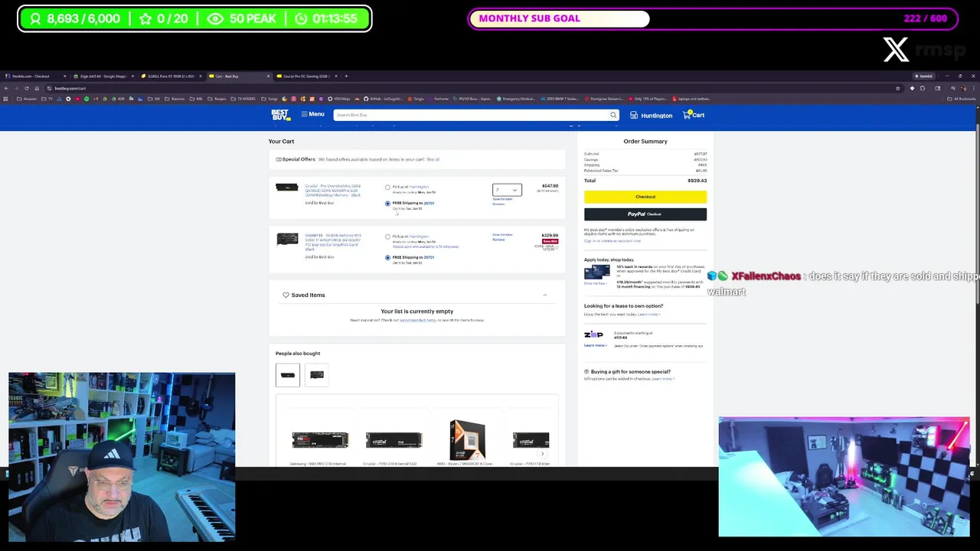Select Pickup at Huntington for Crucial memory
The image size is (980, 551).
[387, 187]
